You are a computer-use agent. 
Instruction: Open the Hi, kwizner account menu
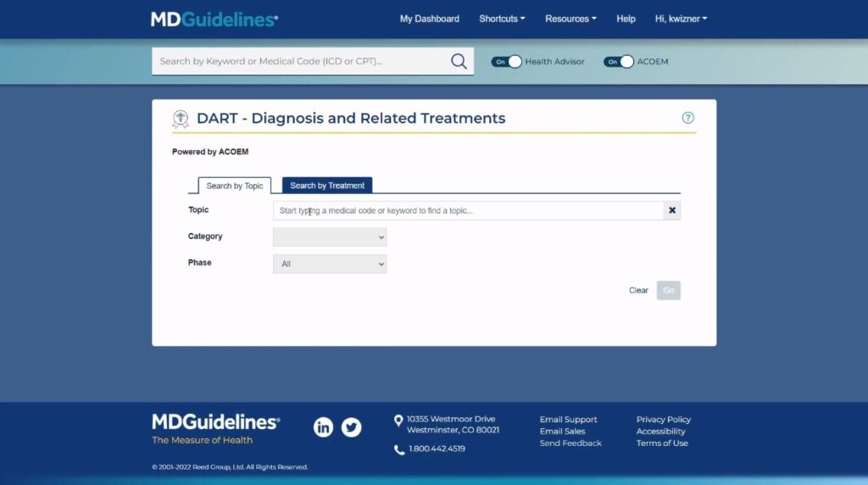click(681, 19)
